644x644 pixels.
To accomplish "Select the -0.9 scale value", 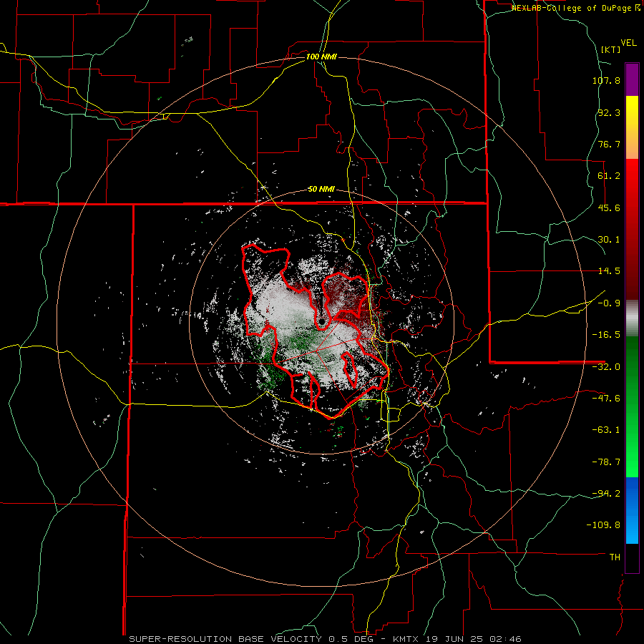I will tap(609, 303).
